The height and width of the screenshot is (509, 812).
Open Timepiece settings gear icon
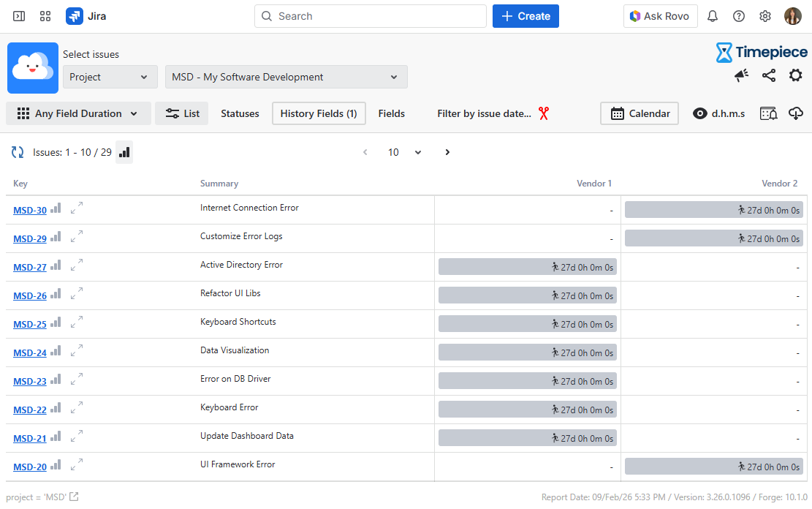(x=795, y=75)
